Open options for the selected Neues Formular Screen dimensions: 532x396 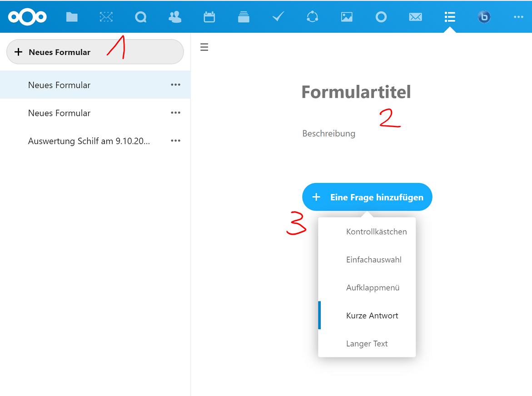pos(175,85)
